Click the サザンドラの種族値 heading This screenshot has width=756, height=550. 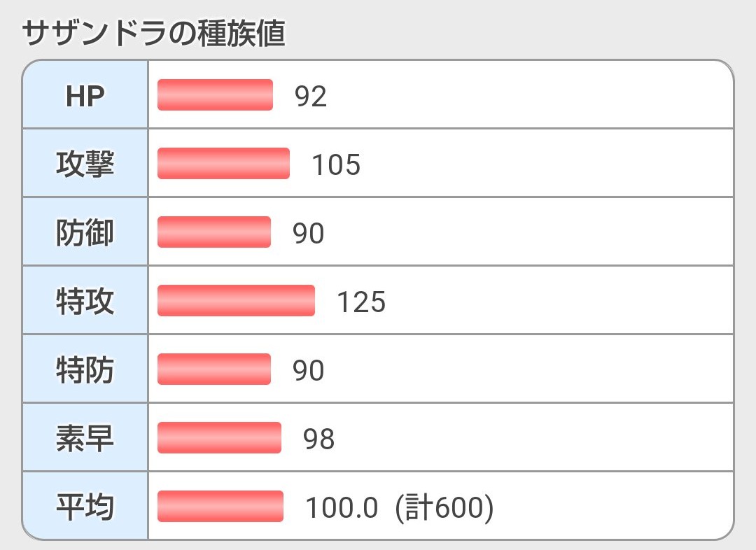(155, 34)
